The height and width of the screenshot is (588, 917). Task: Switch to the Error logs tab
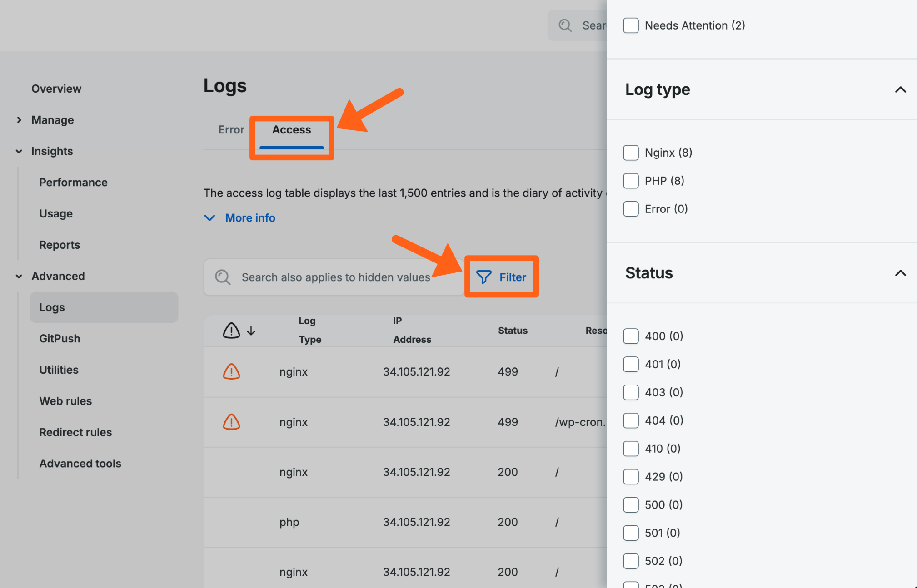tap(231, 130)
